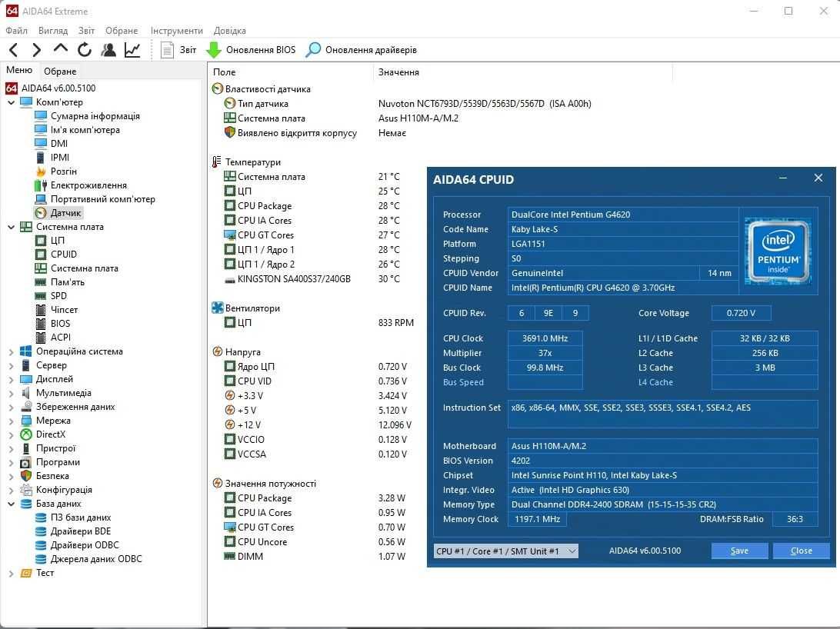840x629 pixels.
Task: Click the Звіт report toolbar button
Action: 178,50
